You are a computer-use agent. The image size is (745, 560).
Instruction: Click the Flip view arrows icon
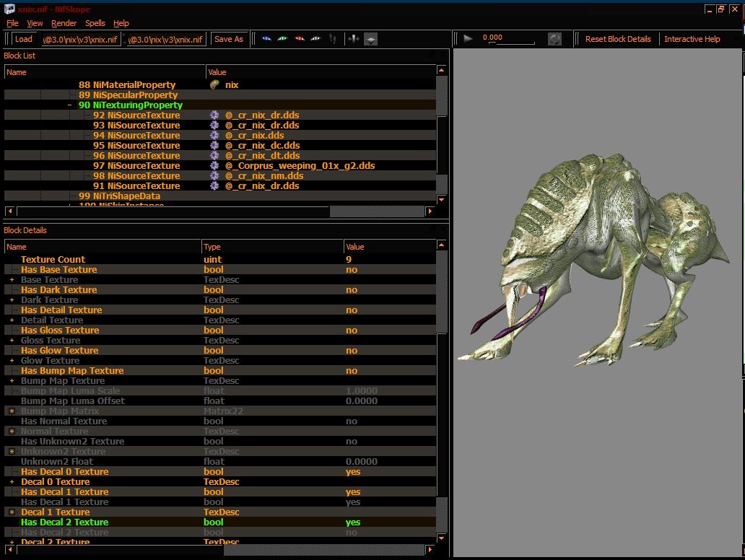click(353, 39)
